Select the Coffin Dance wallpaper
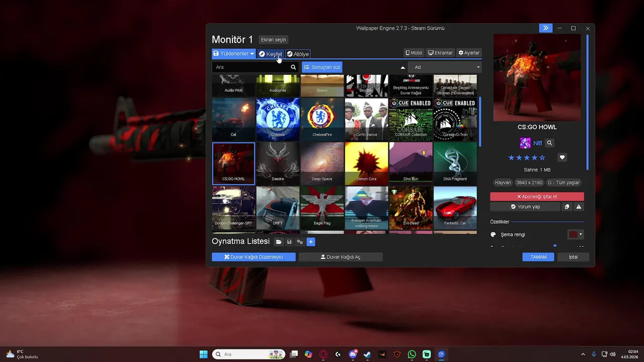644x362 pixels. pos(366,120)
